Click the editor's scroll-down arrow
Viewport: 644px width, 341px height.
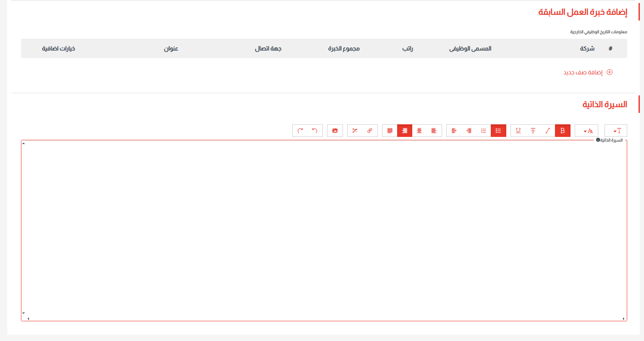(24, 313)
